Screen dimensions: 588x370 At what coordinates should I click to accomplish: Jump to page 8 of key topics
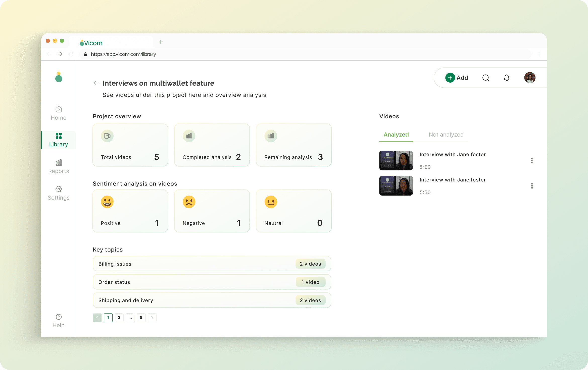pyautogui.click(x=141, y=318)
